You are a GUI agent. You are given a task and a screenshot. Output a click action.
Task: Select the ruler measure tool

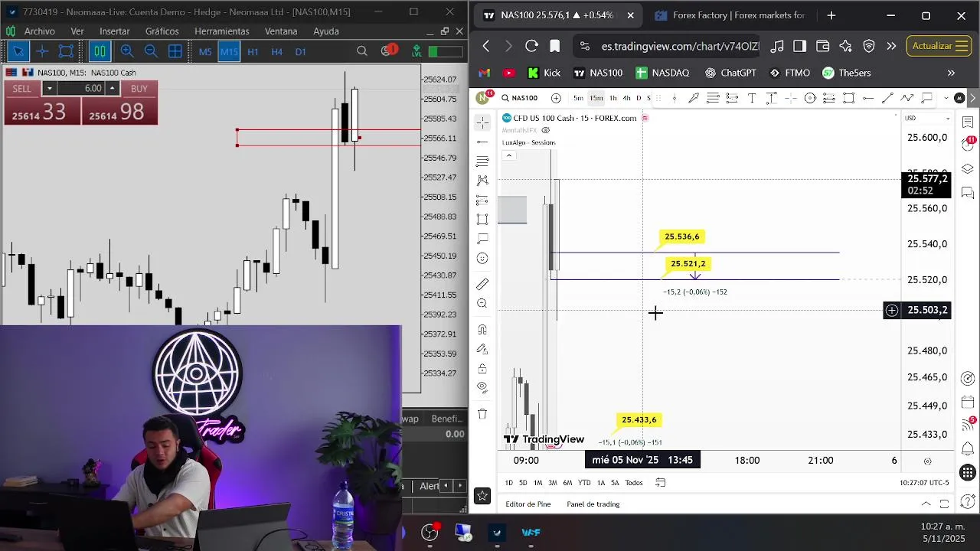point(482,285)
